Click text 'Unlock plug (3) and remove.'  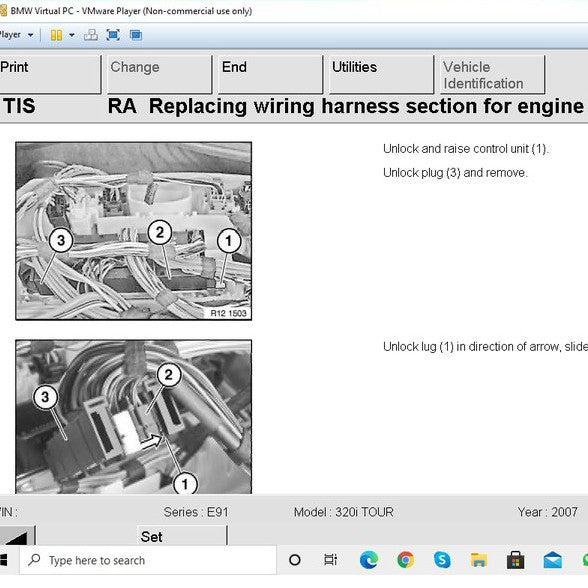coord(455,173)
